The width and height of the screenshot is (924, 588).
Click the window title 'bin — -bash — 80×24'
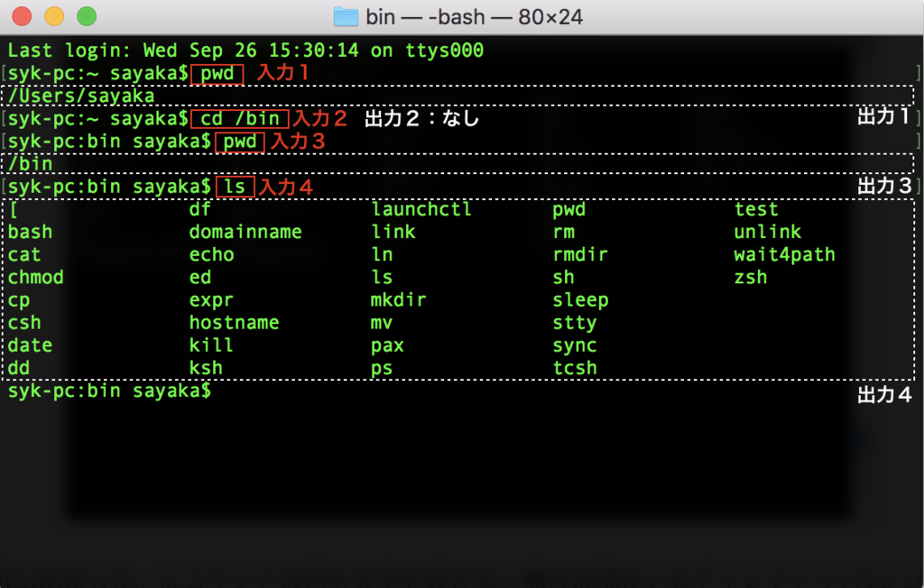474,17
